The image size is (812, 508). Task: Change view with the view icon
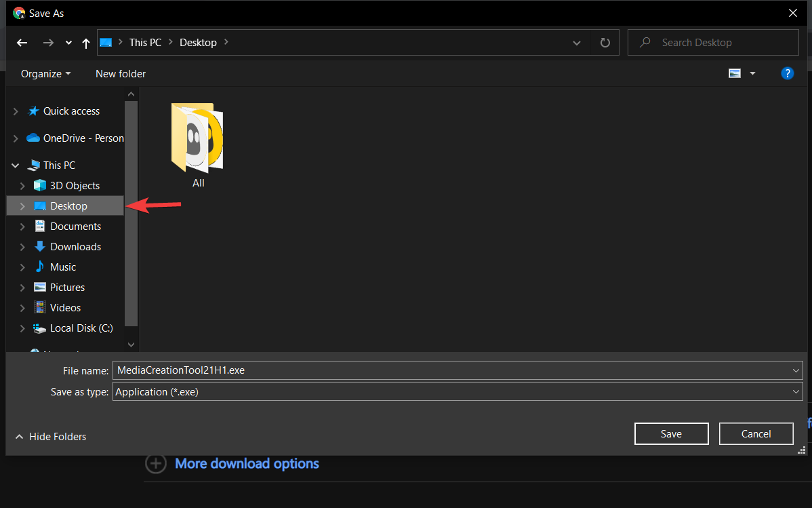coord(734,74)
